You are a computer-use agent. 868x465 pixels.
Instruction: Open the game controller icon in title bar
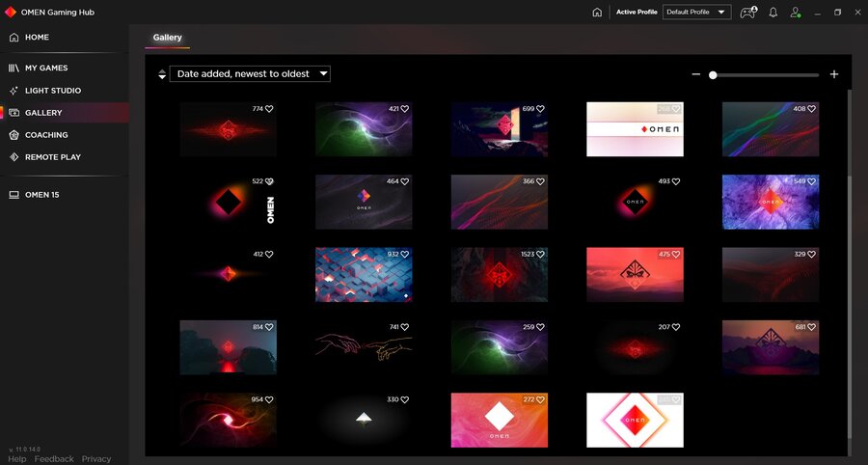748,13
